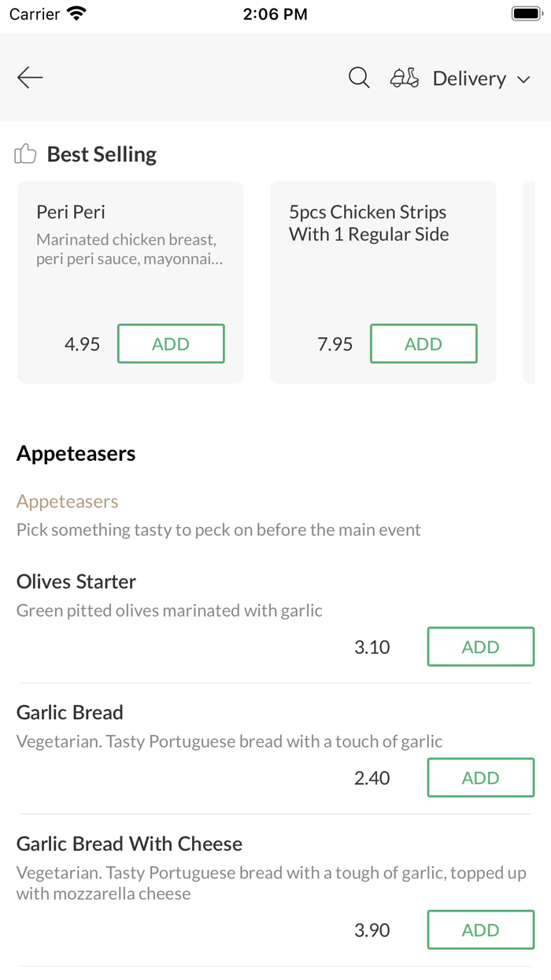Open the 5pcs Chicken Strips card
Image resolution: width=551 pixels, height=980 pixels.
coord(383,236)
